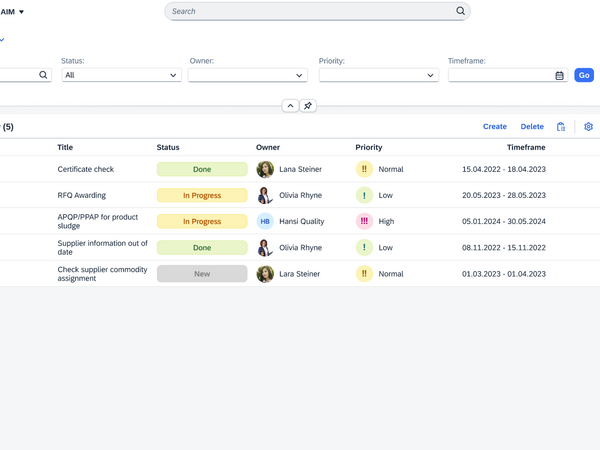This screenshot has width=600, height=450.
Task: Click the Delete button
Action: 532,127
